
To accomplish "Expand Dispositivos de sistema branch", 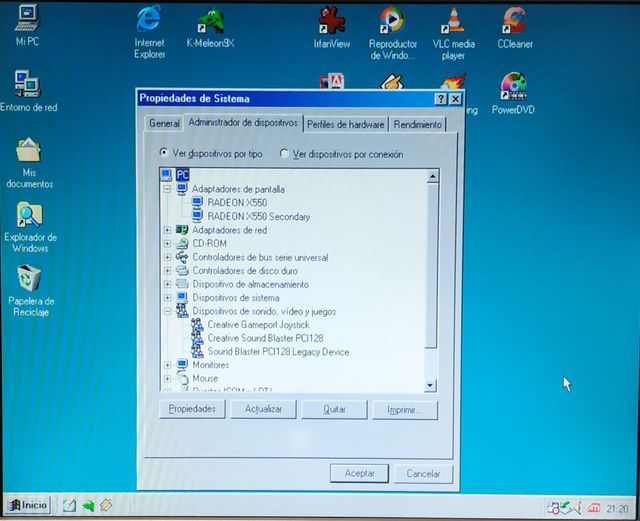I will 167,298.
